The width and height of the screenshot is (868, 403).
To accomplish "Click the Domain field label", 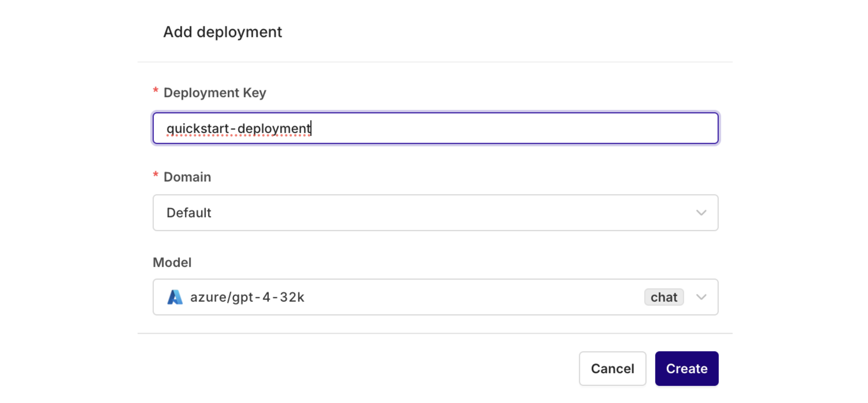I will coord(187,177).
